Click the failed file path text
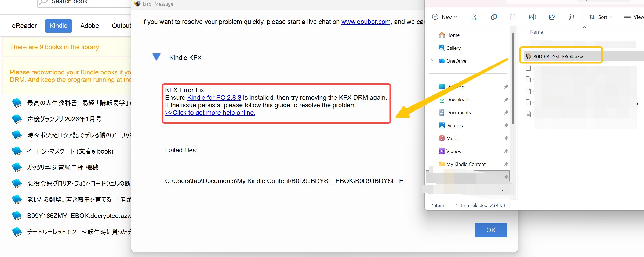Image resolution: width=644 pixels, height=257 pixels. point(287,181)
